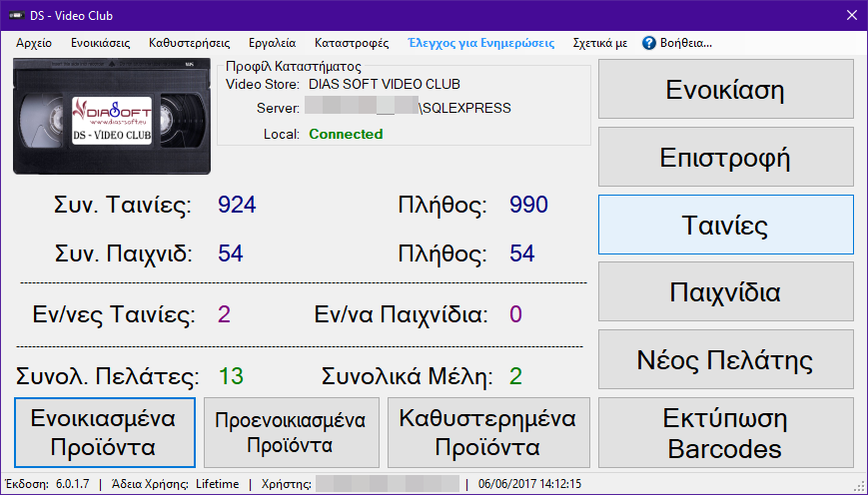Click the version 6.0.1.7 in status bar
Image resolution: width=868 pixels, height=495 pixels.
coord(73,484)
